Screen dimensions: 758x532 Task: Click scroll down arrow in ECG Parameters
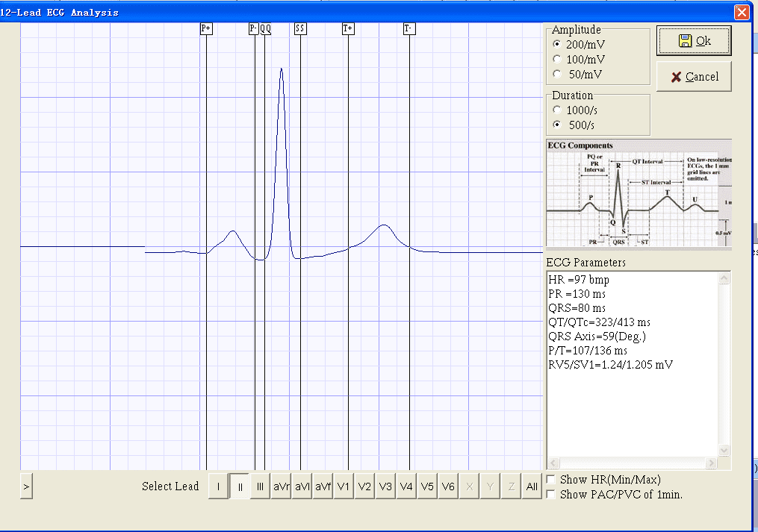click(724, 451)
